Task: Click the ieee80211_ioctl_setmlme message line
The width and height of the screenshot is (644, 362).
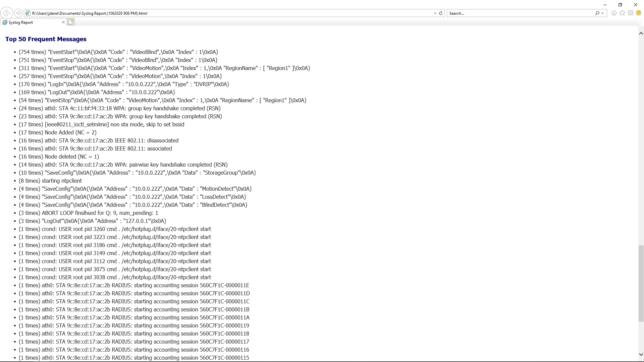Action: pos(102,125)
